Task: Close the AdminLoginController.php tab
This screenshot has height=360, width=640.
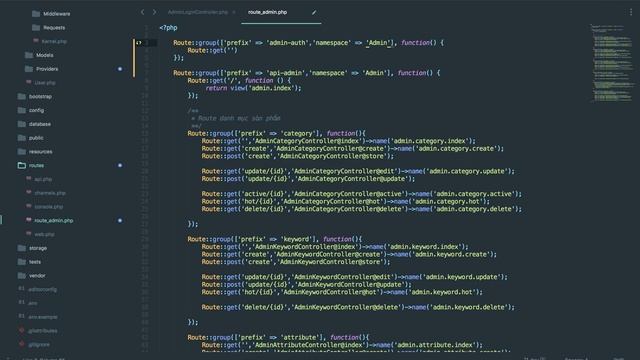Action: (x=234, y=12)
